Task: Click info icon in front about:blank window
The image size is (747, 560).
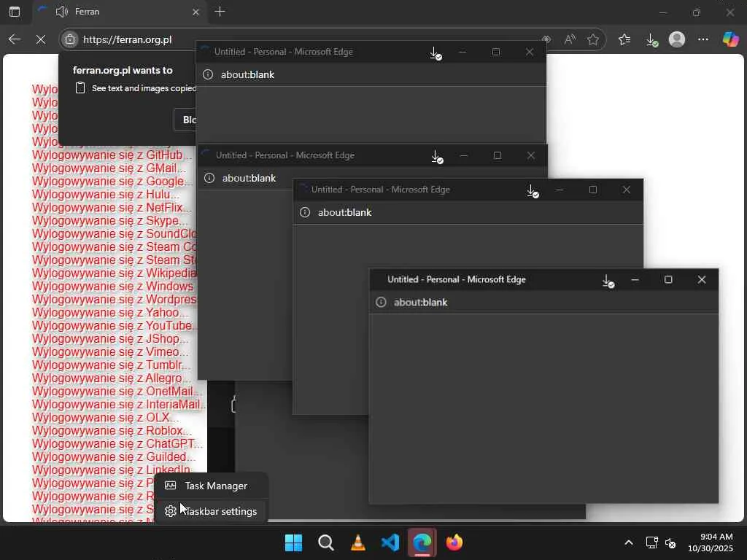Action: tap(381, 303)
